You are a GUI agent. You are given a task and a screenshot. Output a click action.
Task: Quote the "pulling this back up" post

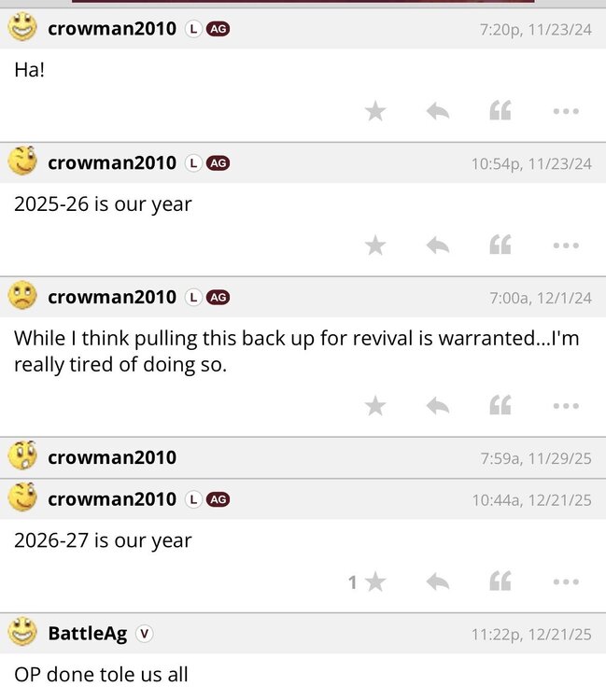click(500, 405)
